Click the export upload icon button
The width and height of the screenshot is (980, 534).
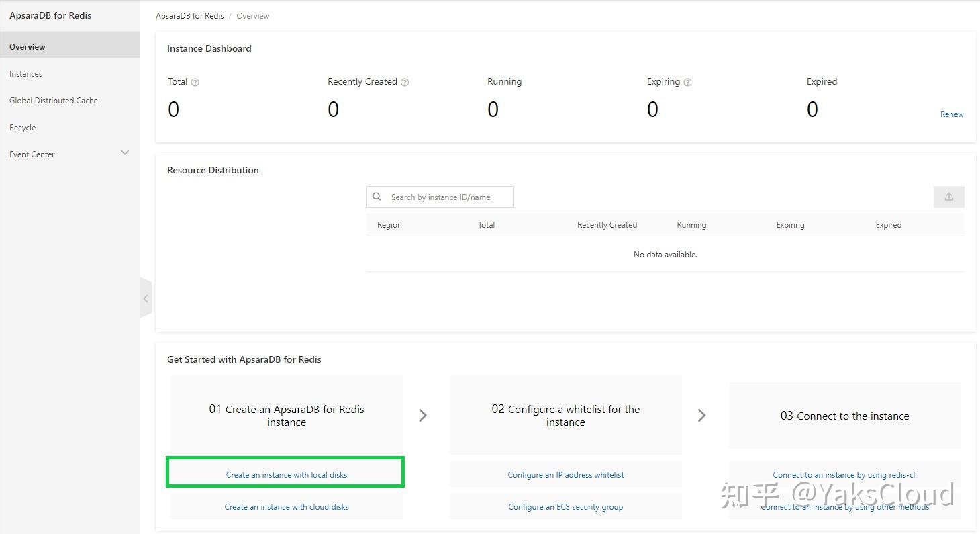[948, 197]
